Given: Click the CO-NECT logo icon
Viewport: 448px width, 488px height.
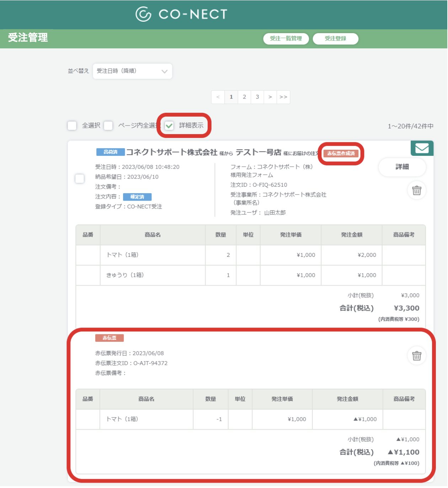Looking at the screenshot, I should (x=144, y=14).
